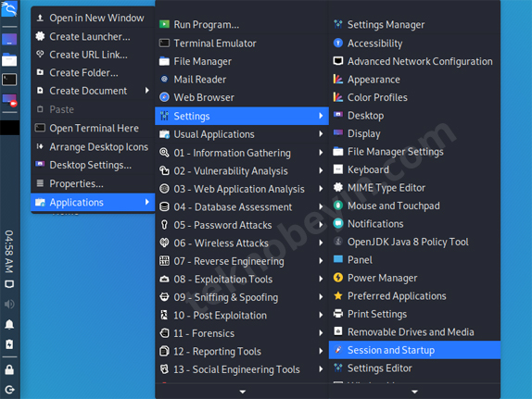Click the Power Manager lightning icon
This screenshot has height=399, width=532.
[x=338, y=278]
